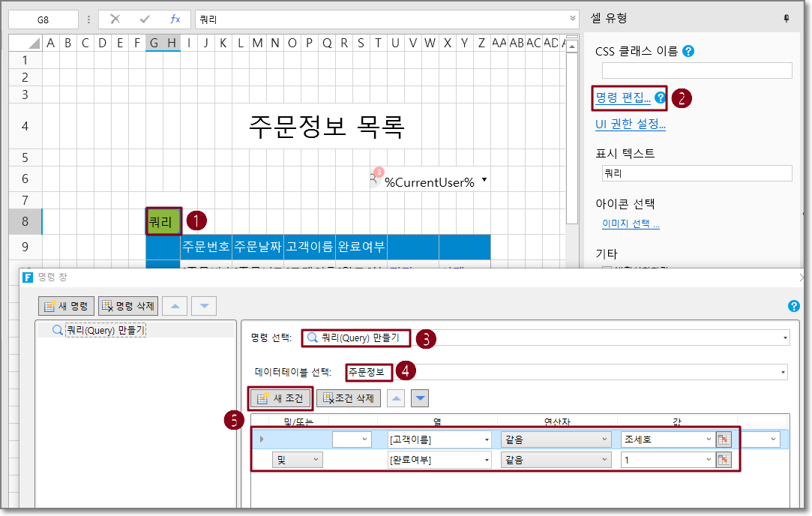Move condition down with the down arrow

pyautogui.click(x=421, y=397)
